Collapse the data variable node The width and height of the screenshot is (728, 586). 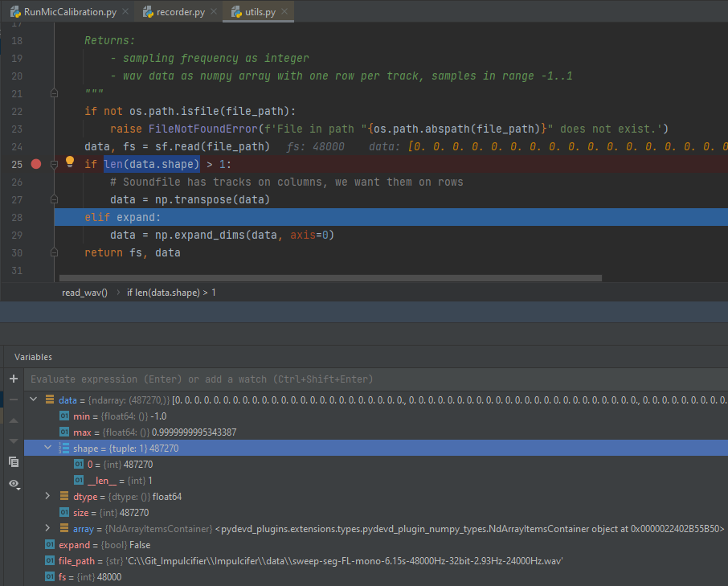click(33, 399)
